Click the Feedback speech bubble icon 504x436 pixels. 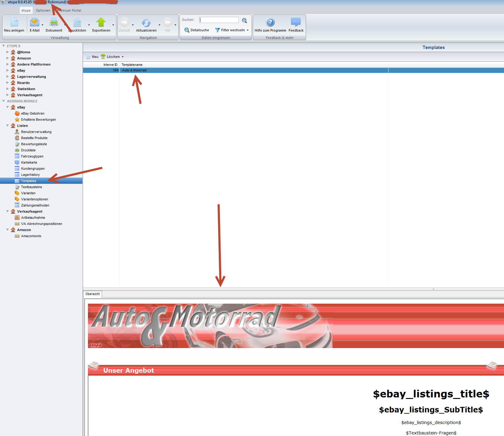(296, 22)
